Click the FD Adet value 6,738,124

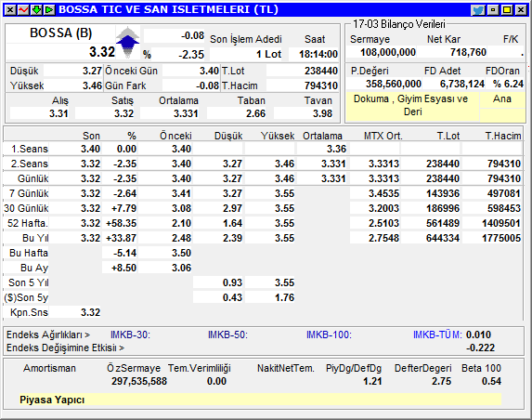tap(462, 84)
